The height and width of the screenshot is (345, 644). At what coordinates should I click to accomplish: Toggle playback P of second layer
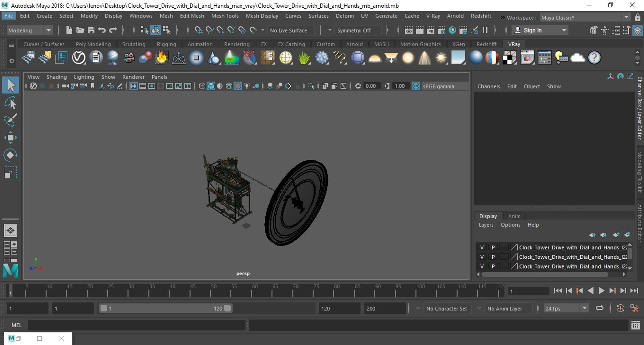pyautogui.click(x=493, y=257)
